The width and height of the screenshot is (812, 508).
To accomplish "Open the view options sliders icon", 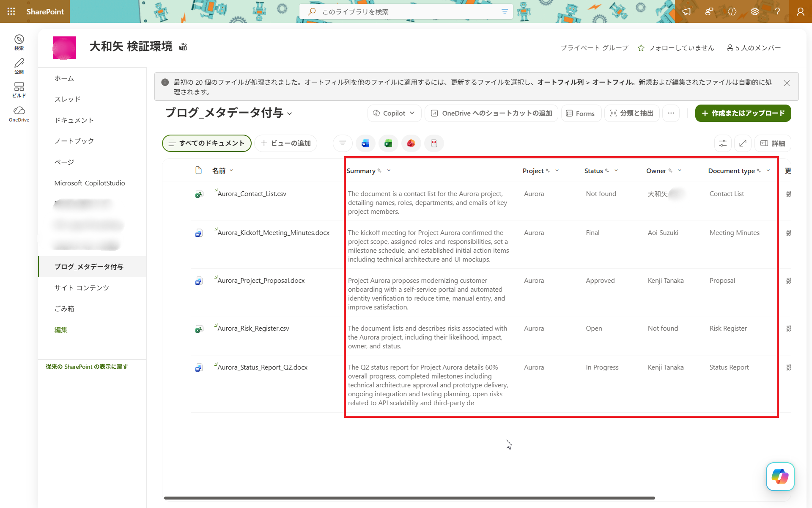I will click(723, 144).
